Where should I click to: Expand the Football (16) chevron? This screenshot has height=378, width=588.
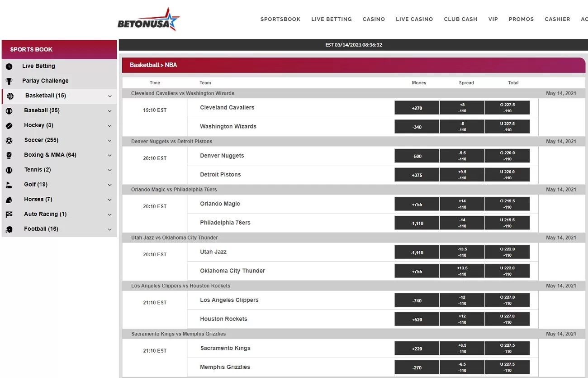(x=110, y=230)
